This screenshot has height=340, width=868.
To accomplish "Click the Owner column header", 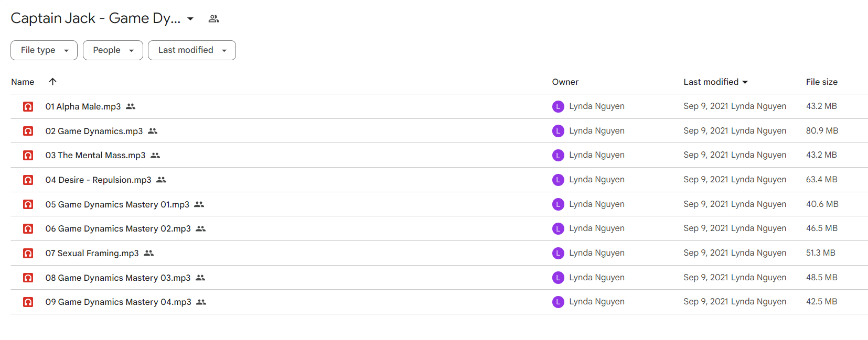I will coord(565,82).
